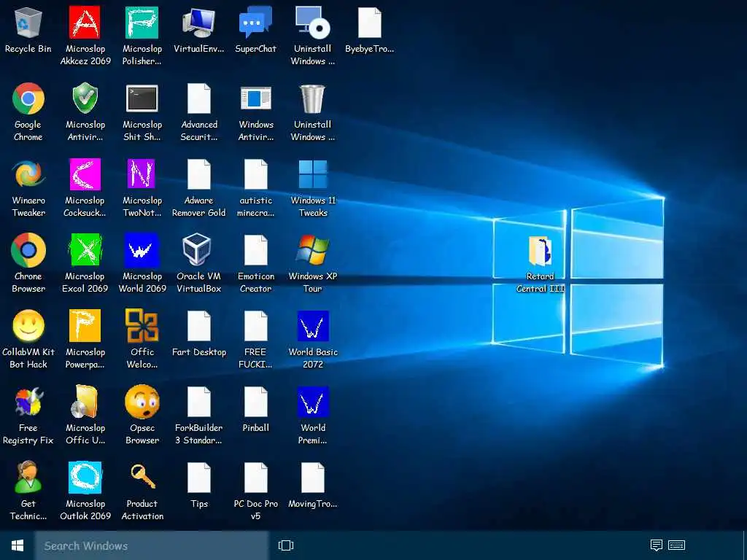Select PC Doc Pro v5 icon

click(256, 478)
